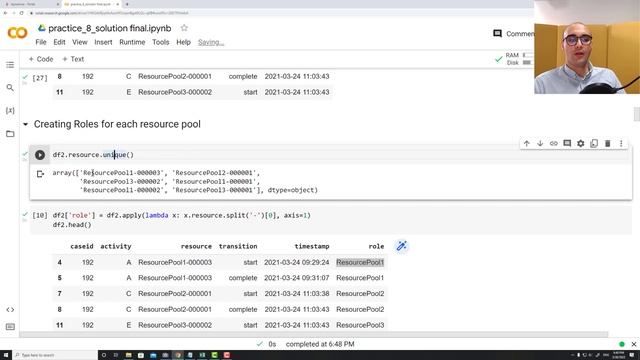The width and height of the screenshot is (640, 360).
Task: Open Chrome from the Windows taskbar
Action: point(178,355)
